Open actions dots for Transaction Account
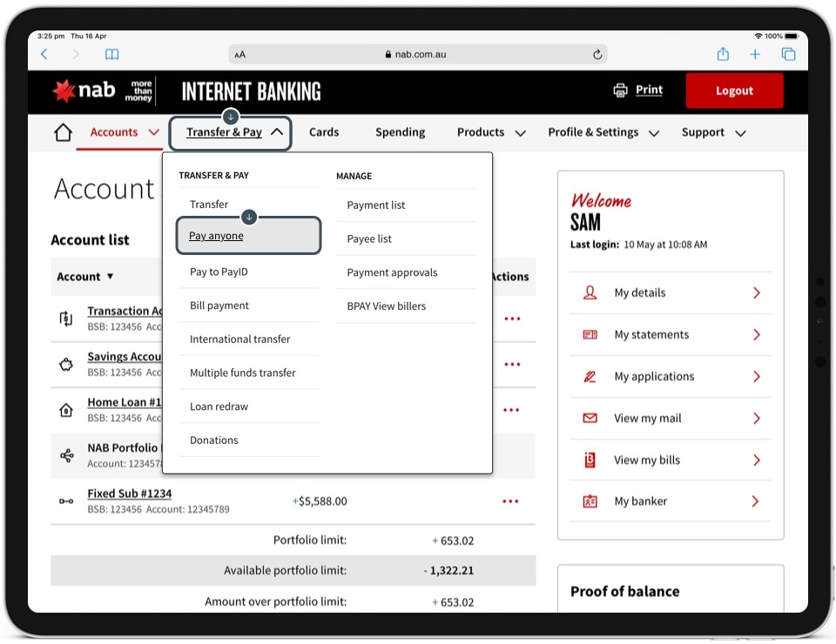The width and height of the screenshot is (836, 644). click(512, 319)
